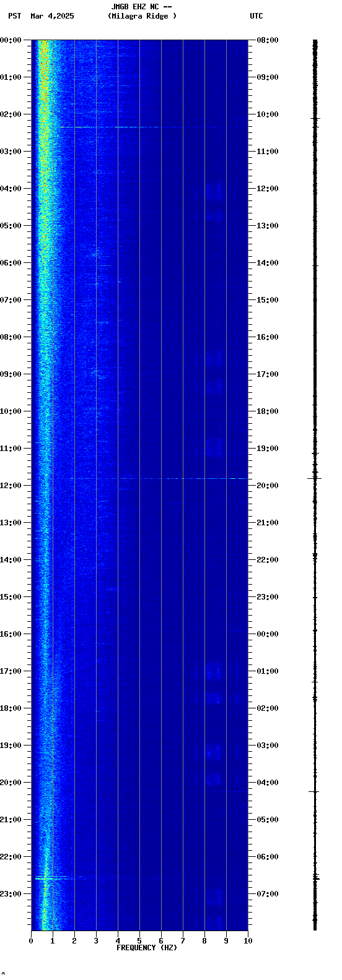The image size is (342, 980).
Task: Click the date Mar 4,2025
Action: tap(52, 16)
